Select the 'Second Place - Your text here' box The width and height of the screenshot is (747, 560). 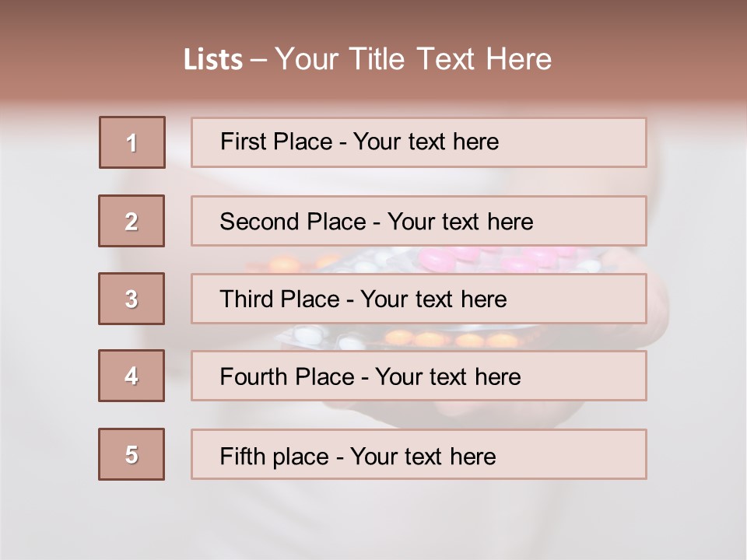coord(419,221)
